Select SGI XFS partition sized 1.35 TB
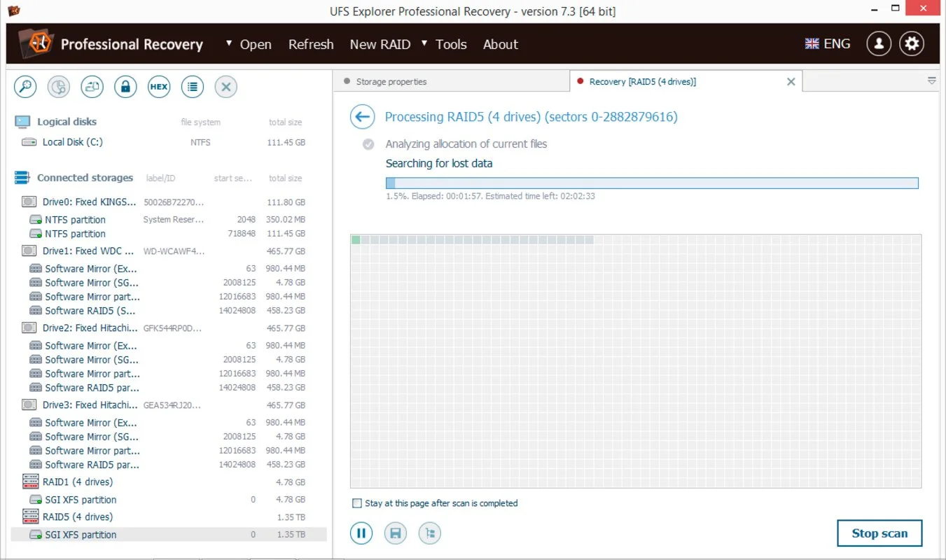This screenshot has height=560, width=946. click(x=169, y=534)
